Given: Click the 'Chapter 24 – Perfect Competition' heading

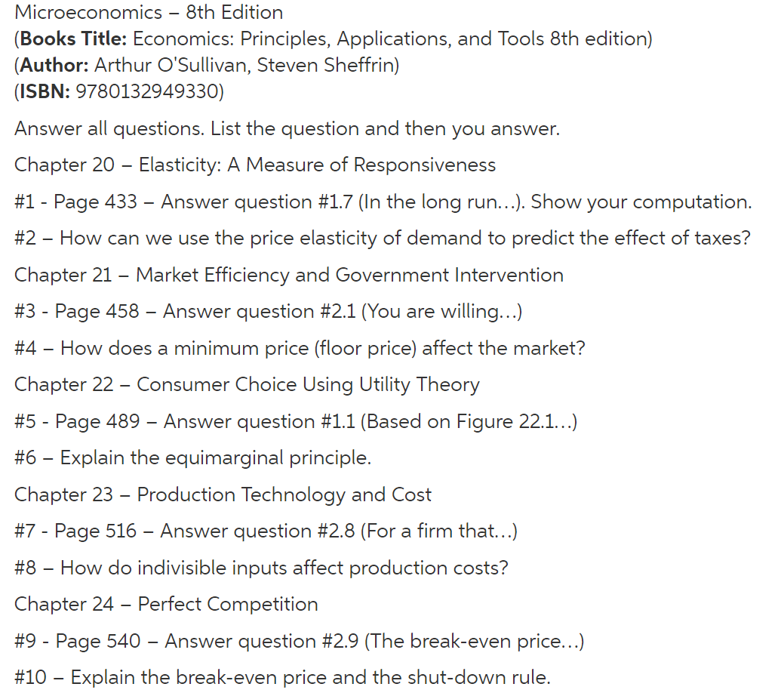Looking at the screenshot, I should (x=167, y=605).
